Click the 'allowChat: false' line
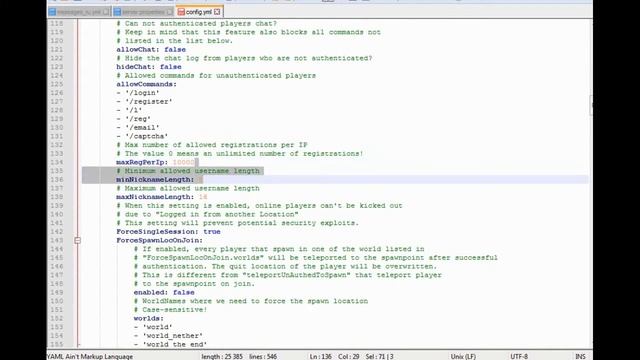 coord(151,49)
